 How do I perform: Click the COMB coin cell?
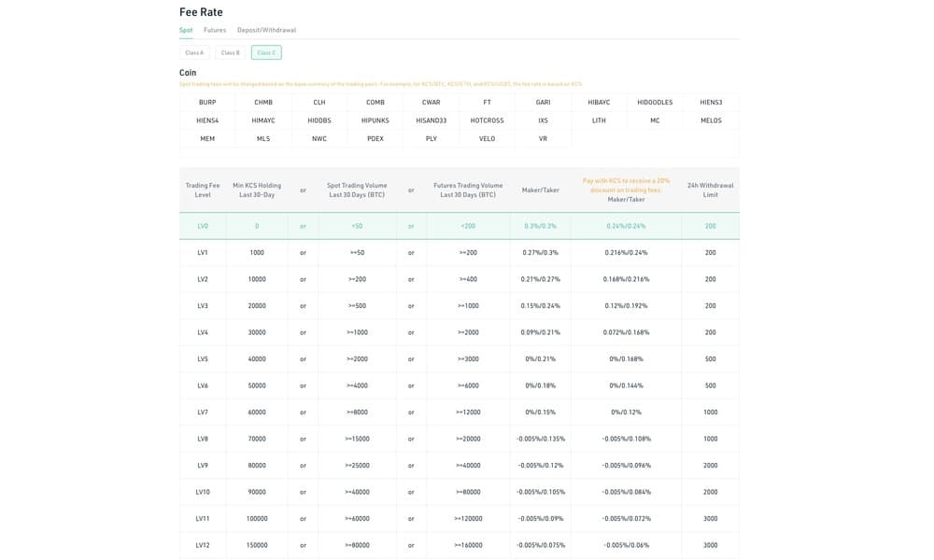pos(375,103)
